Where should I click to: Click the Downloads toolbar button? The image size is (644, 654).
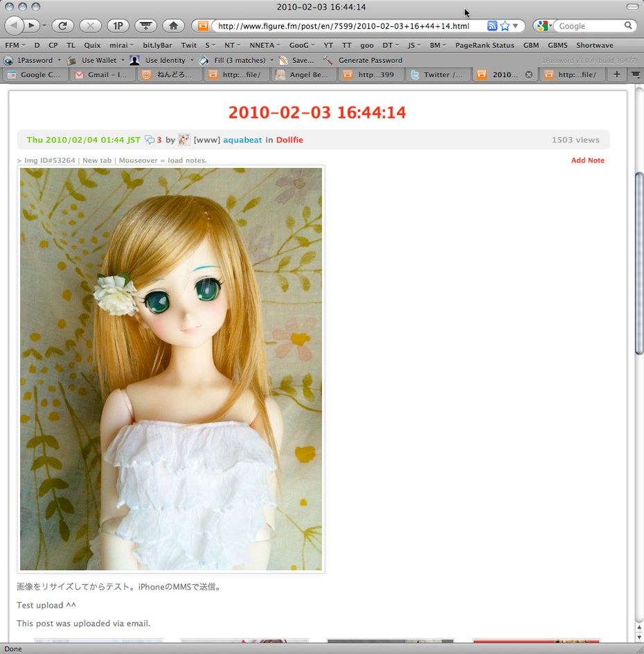pos(145,26)
